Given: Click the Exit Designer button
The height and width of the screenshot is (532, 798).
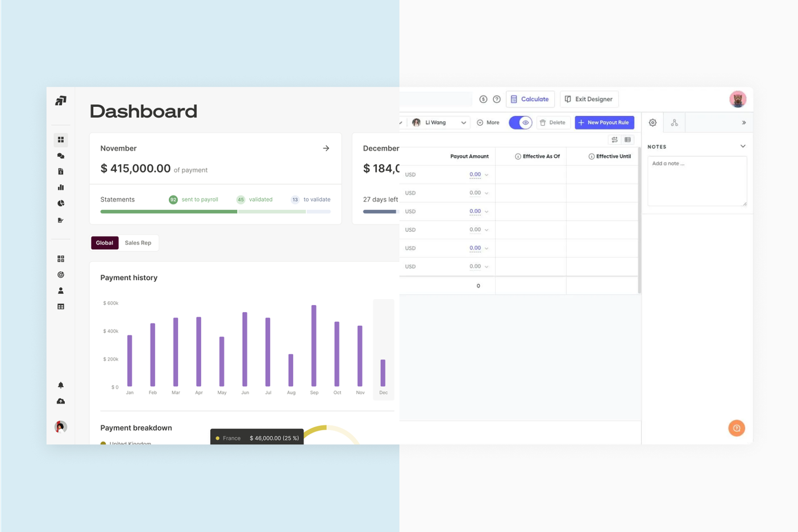Looking at the screenshot, I should pos(589,99).
